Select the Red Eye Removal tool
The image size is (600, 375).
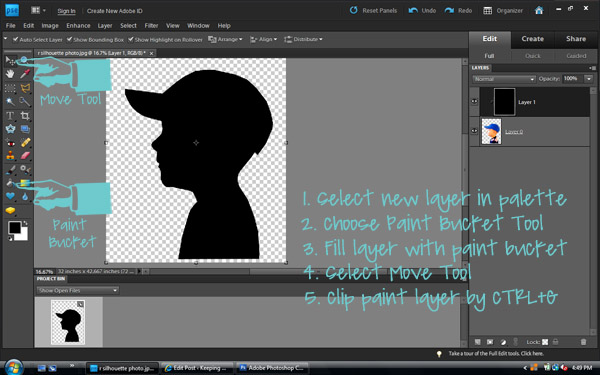point(10,143)
